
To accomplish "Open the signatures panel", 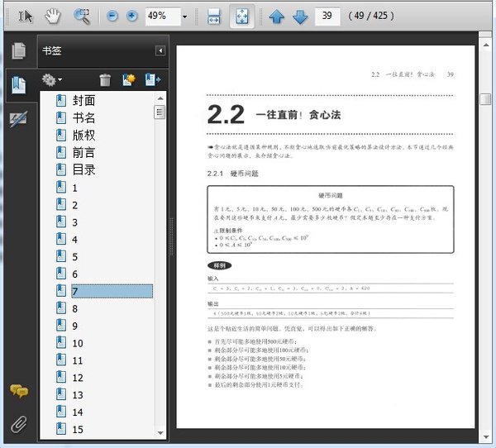I will pyautogui.click(x=17, y=119).
